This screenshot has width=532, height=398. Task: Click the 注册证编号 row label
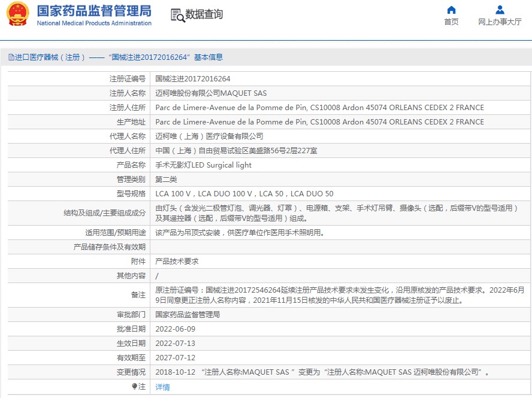pos(127,78)
